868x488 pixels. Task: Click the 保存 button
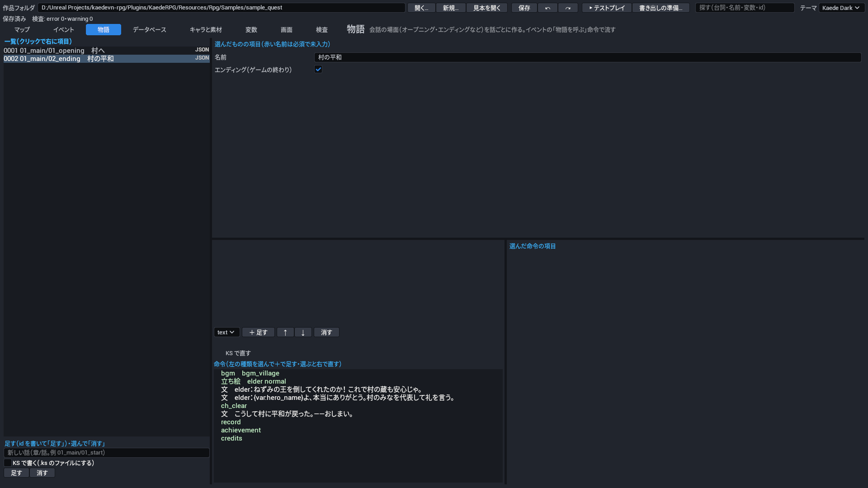click(524, 8)
